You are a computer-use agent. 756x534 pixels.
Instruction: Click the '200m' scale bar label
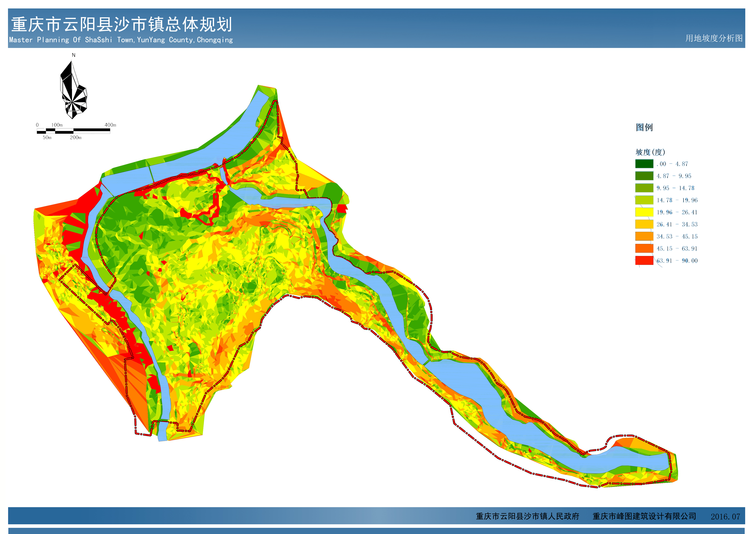75,137
